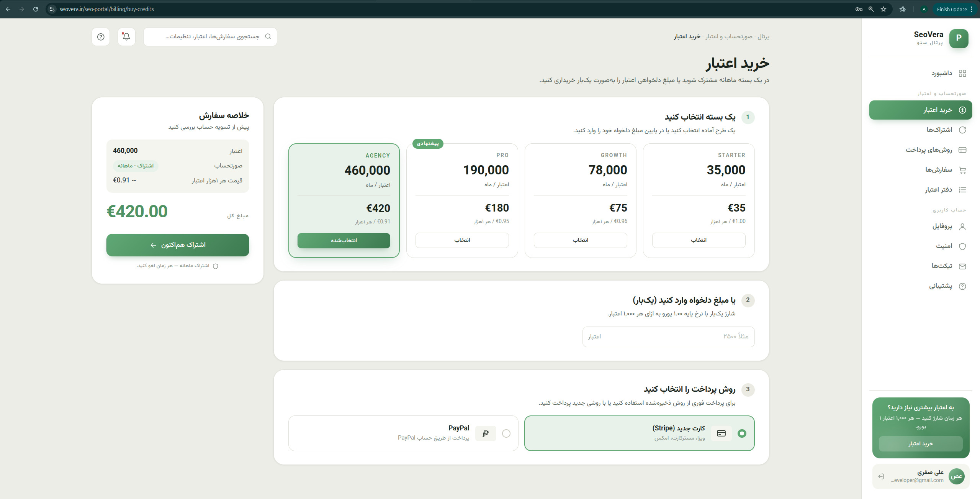Click the logout icon beside the user email

tap(881, 476)
